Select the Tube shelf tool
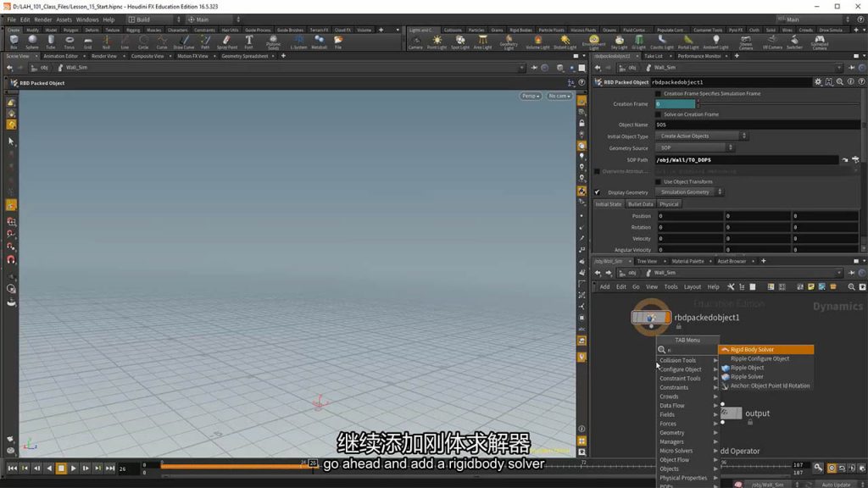This screenshot has height=488, width=868. point(50,42)
